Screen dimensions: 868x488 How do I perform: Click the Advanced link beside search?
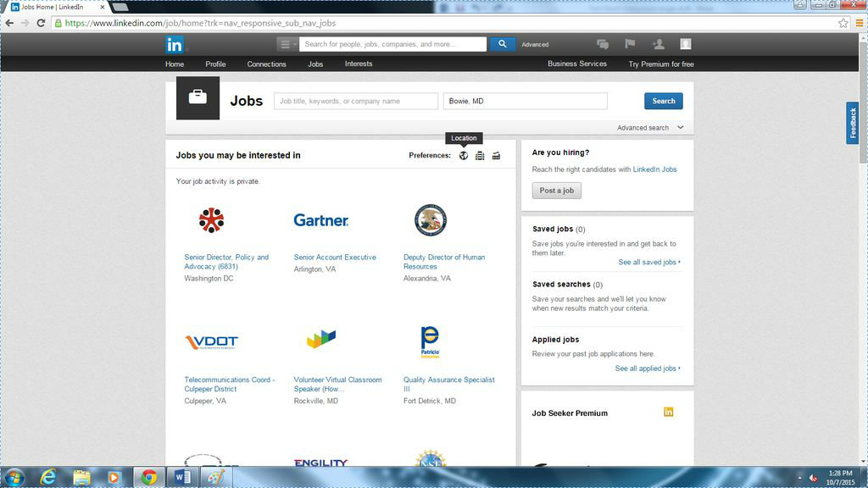535,44
